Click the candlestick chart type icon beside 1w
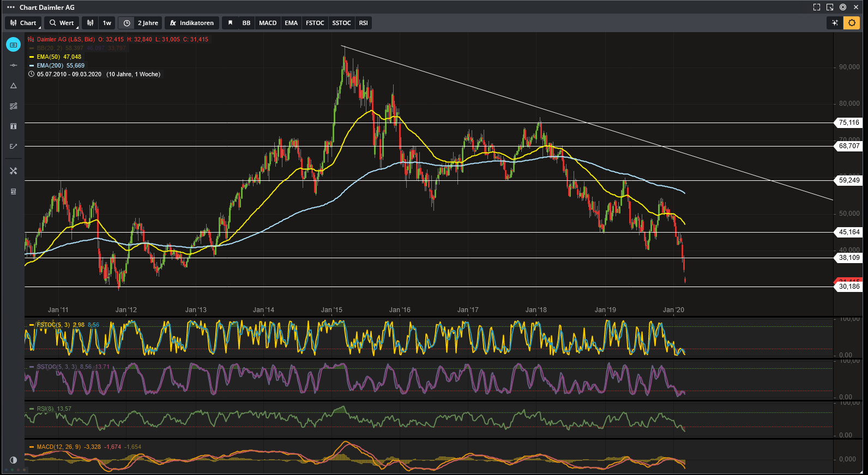 91,23
